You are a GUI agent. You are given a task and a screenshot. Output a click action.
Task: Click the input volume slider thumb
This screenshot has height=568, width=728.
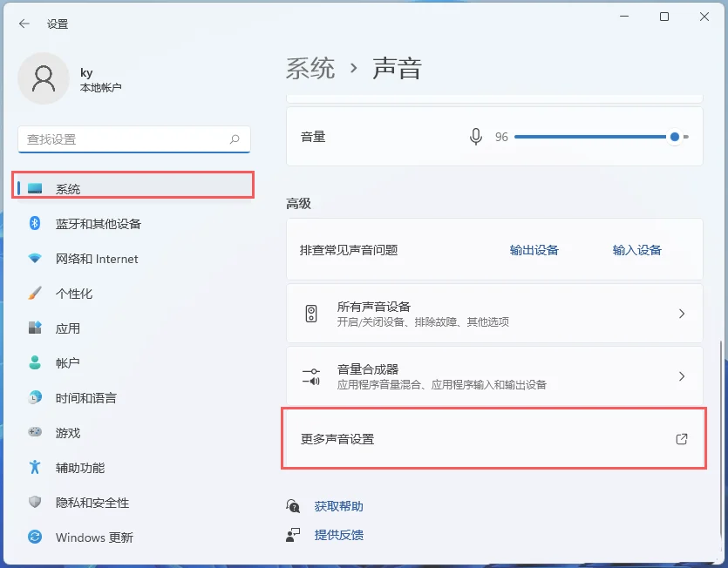(x=675, y=137)
